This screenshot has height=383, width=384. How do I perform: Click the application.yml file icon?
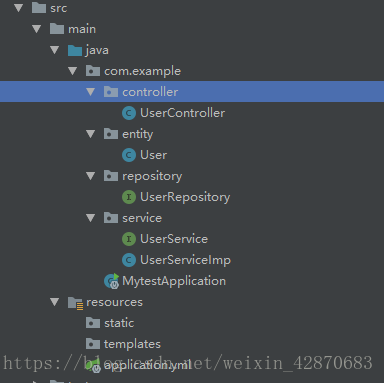[93, 366]
